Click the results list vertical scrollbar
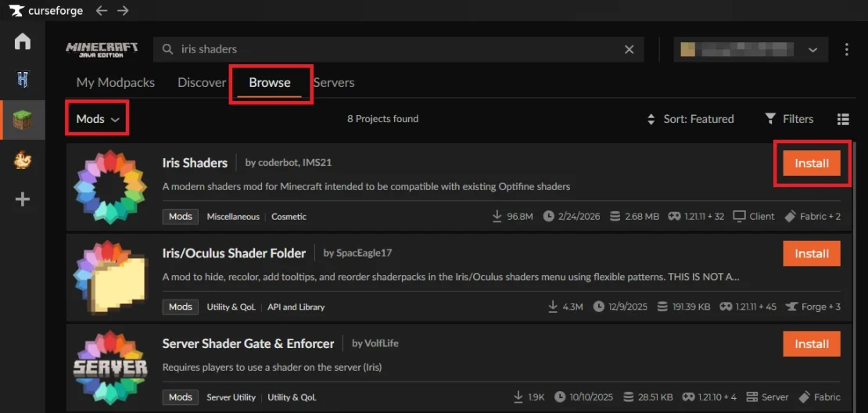 (x=855, y=277)
